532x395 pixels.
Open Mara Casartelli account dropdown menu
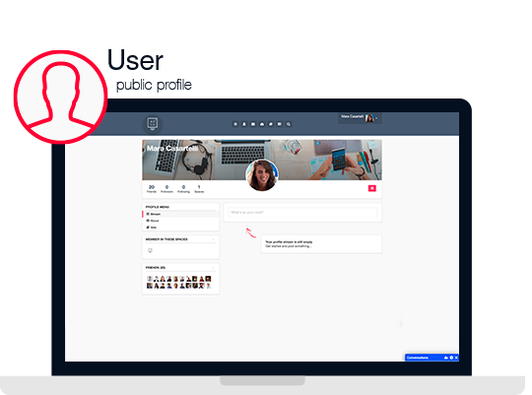[x=360, y=118]
